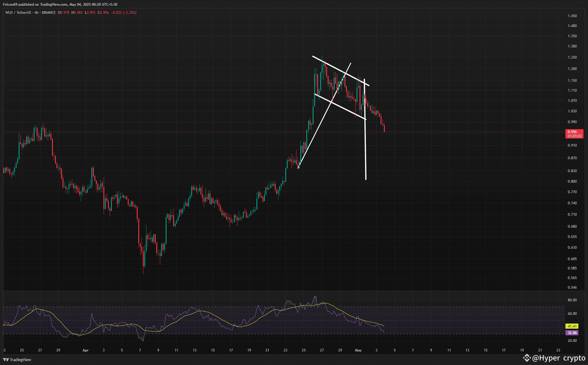
Task: Click the WLD / TetherUS symbol title
Action: [18, 13]
